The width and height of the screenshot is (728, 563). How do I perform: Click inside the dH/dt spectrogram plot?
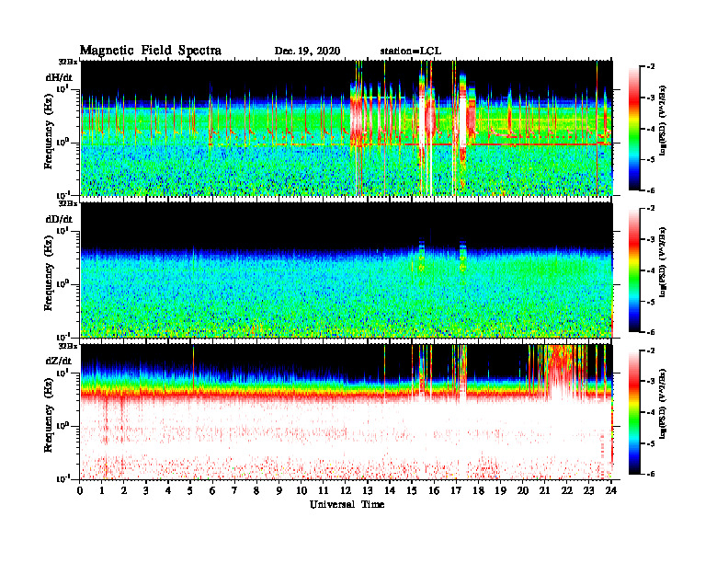point(347,128)
